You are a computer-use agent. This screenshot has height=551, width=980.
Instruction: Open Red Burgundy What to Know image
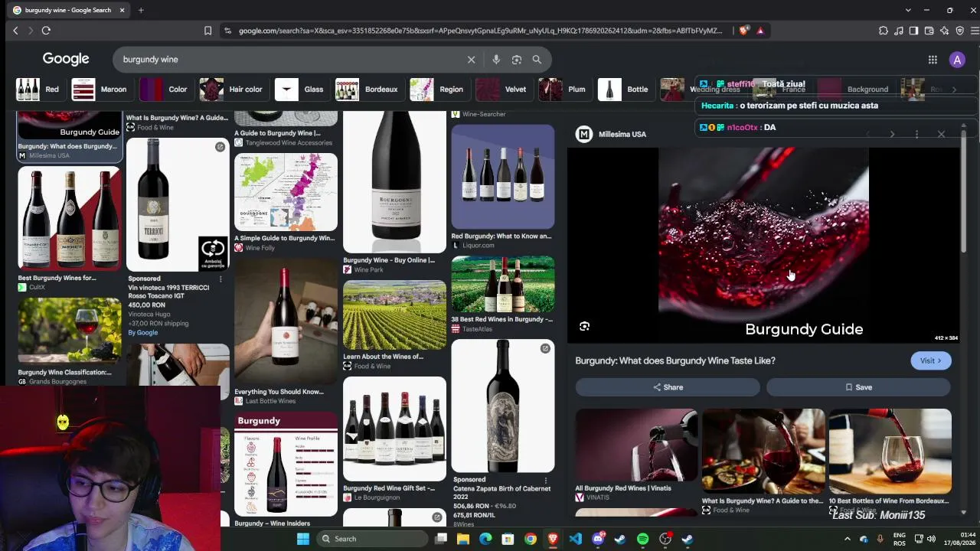[503, 177]
